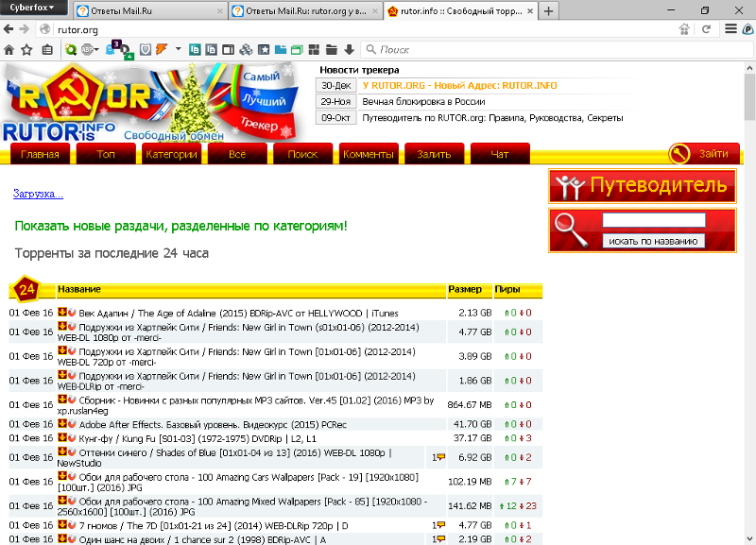
Task: Click the extension icon with green 4 badge
Action: coord(127,52)
